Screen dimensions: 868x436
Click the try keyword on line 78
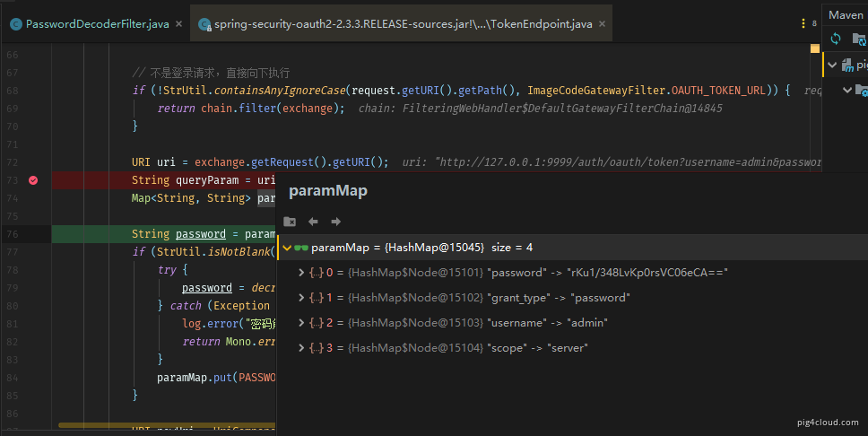(167, 270)
